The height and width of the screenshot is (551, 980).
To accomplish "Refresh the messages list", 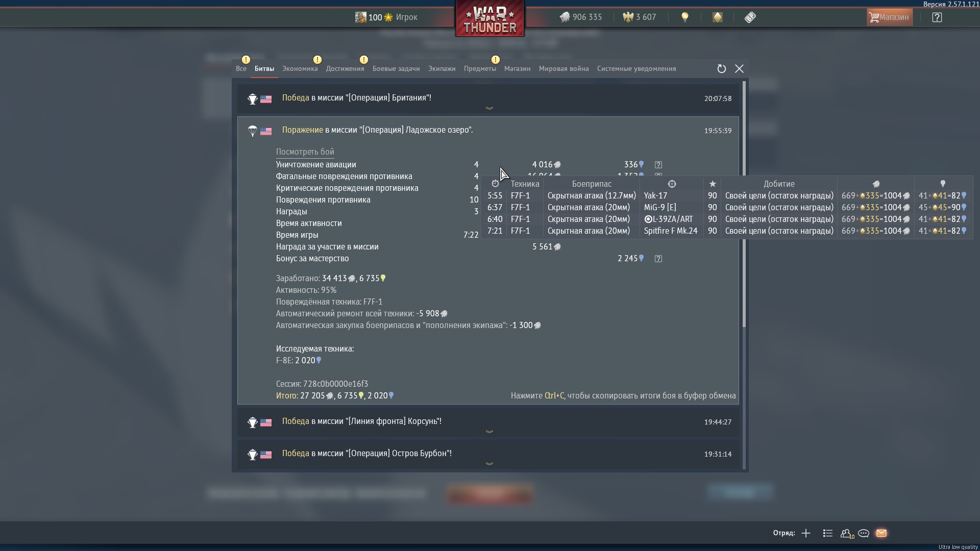I will [x=722, y=69].
